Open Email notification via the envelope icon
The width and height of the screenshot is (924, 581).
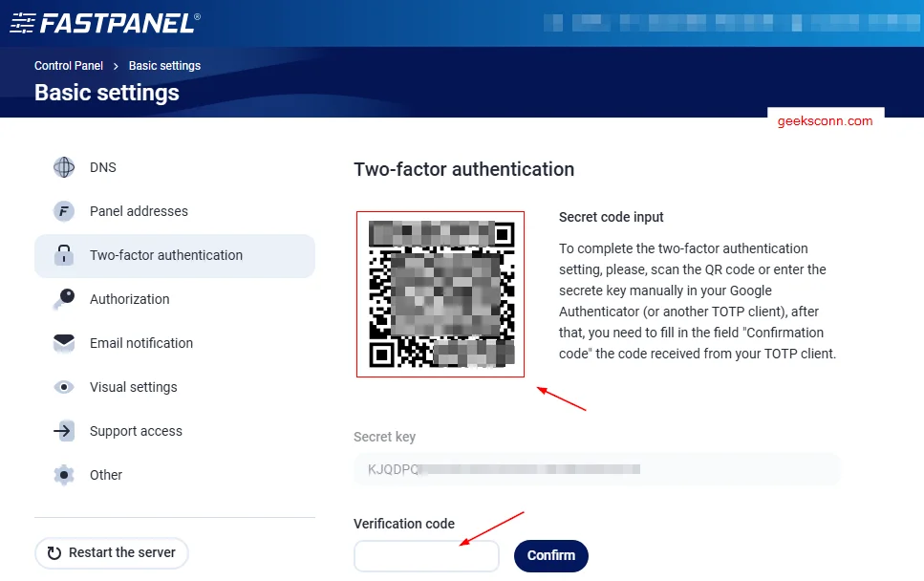coord(63,343)
